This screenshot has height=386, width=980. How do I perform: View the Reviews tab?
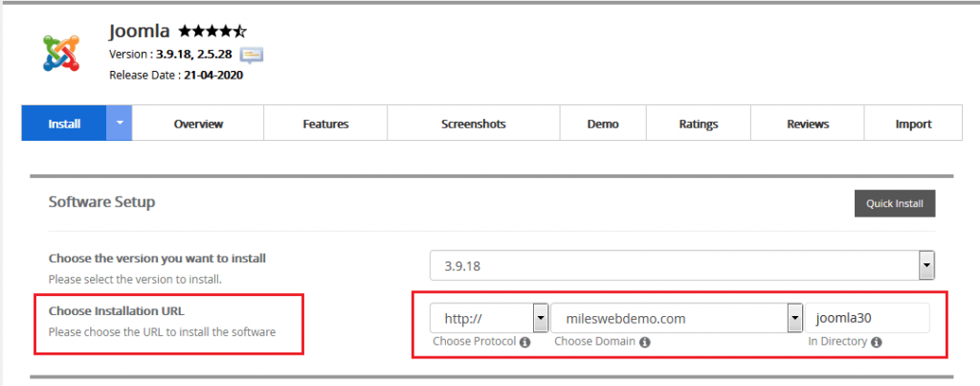808,124
